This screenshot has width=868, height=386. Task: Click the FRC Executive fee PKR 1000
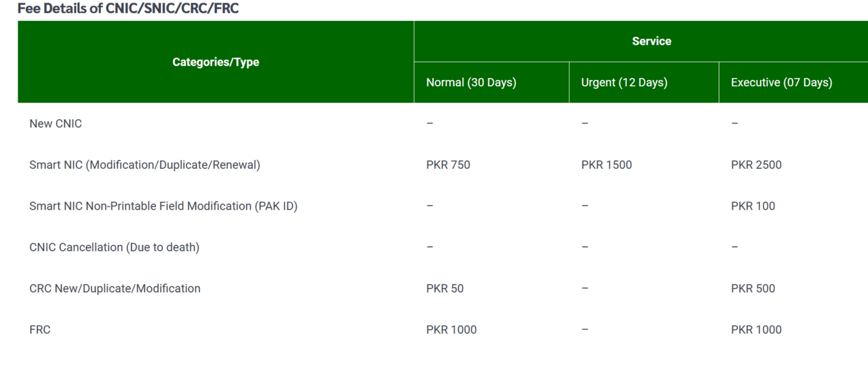756,330
